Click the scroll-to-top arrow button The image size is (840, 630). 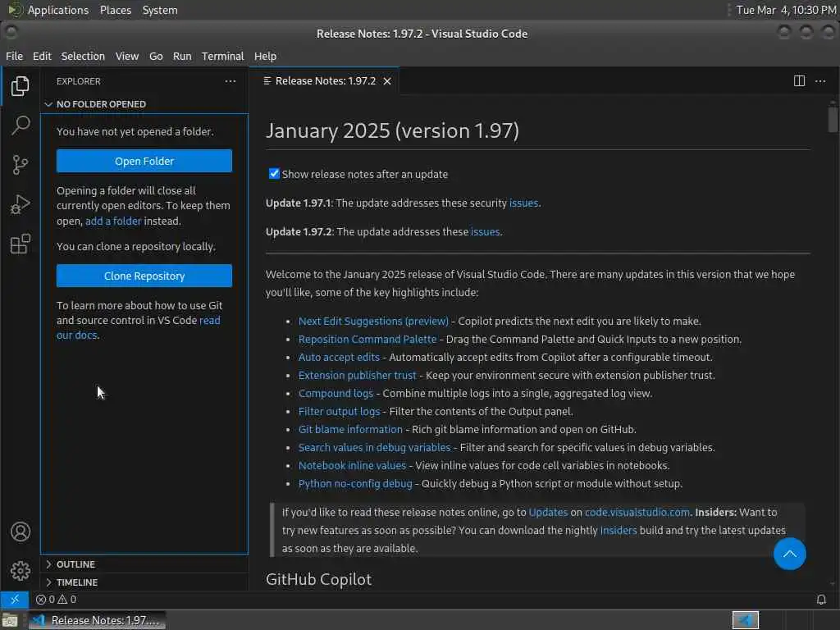789,554
